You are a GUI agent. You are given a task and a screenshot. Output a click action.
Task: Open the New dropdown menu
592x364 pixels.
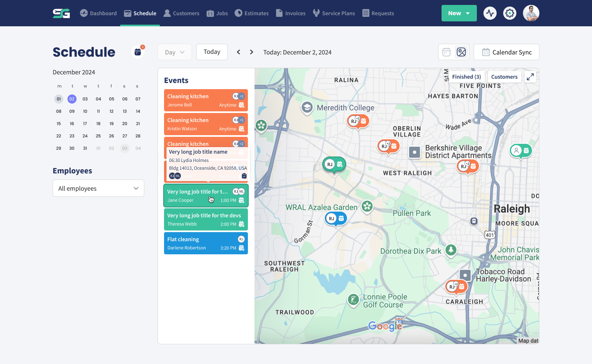[x=459, y=13]
